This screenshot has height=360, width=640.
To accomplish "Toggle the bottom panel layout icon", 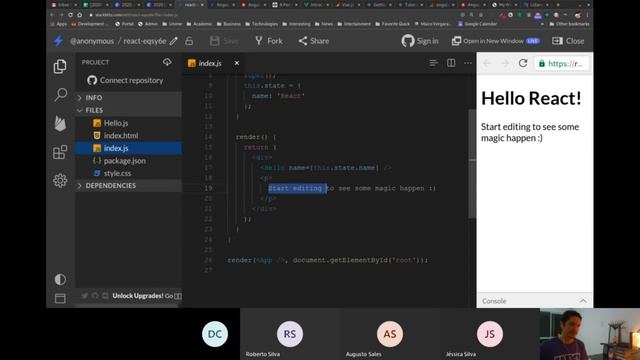I will coord(60,298).
